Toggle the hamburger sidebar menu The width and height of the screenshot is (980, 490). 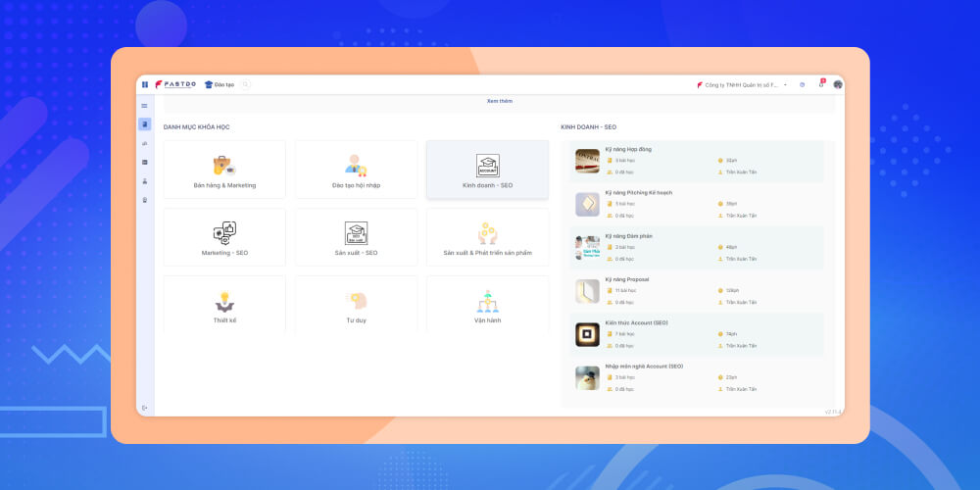[x=145, y=106]
